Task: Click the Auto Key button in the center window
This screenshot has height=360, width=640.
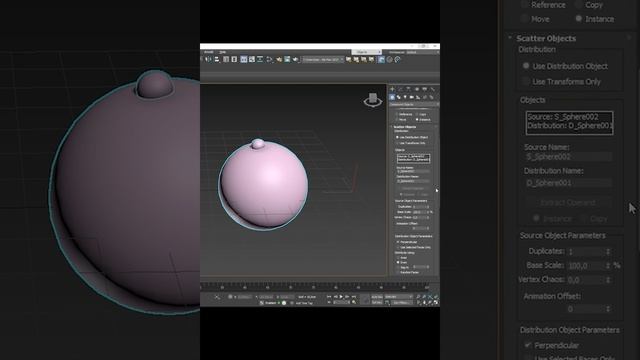Action: pos(377,297)
